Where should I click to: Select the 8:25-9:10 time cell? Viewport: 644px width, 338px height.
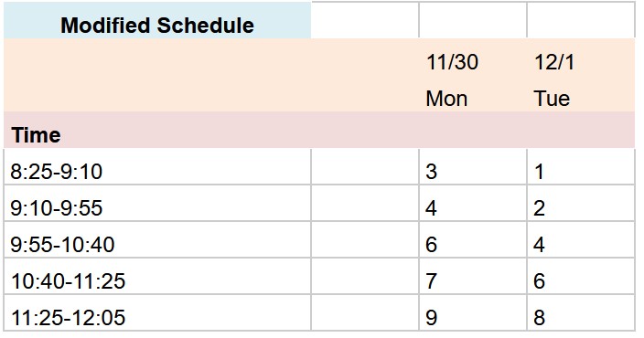point(157,166)
